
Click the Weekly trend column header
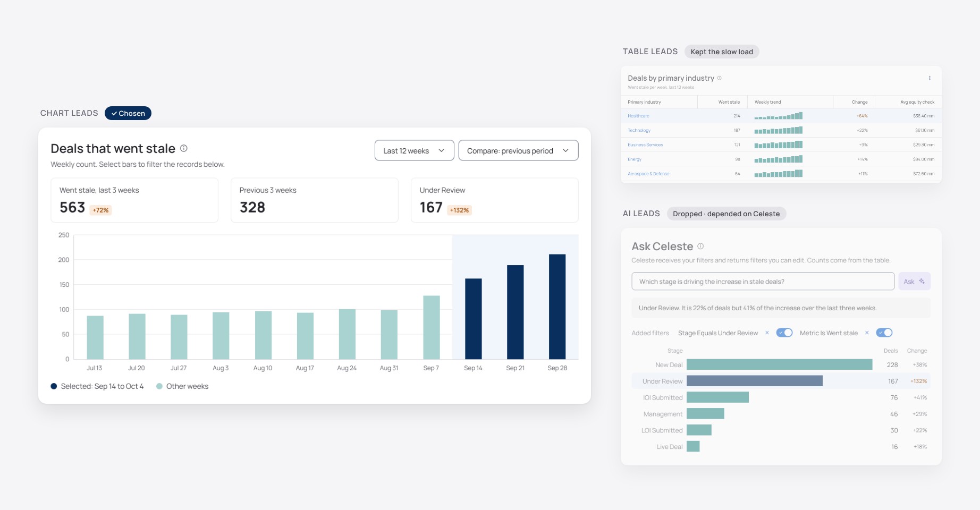[x=767, y=102]
